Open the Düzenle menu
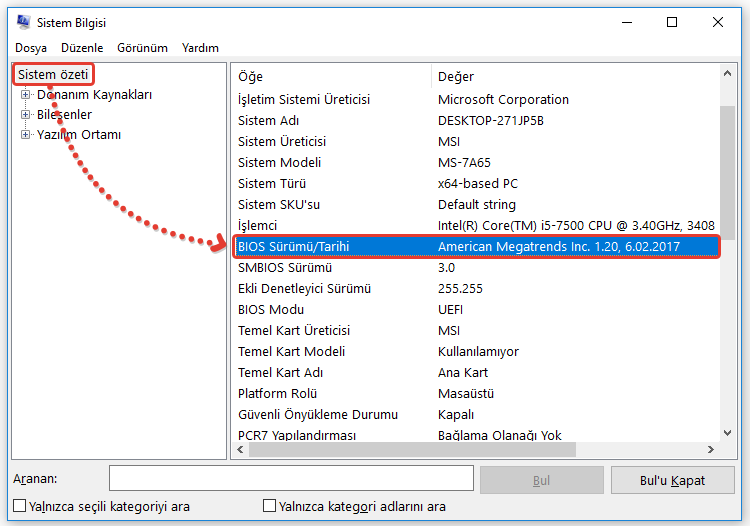This screenshot has height=526, width=750. 82,48
